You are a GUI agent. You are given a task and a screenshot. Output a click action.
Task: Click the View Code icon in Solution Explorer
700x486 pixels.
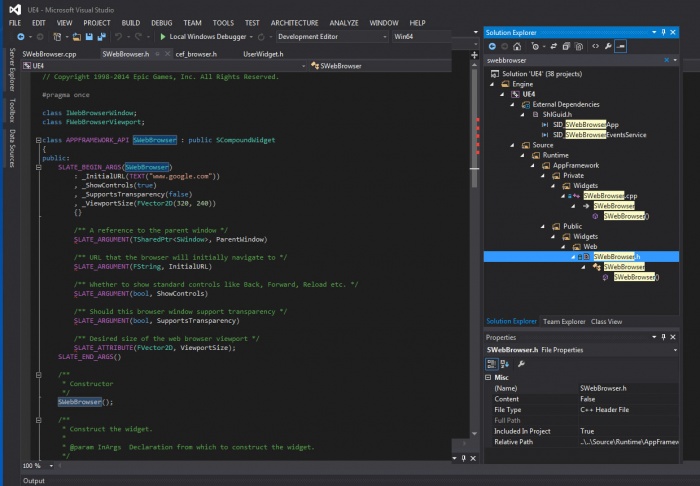coord(595,46)
